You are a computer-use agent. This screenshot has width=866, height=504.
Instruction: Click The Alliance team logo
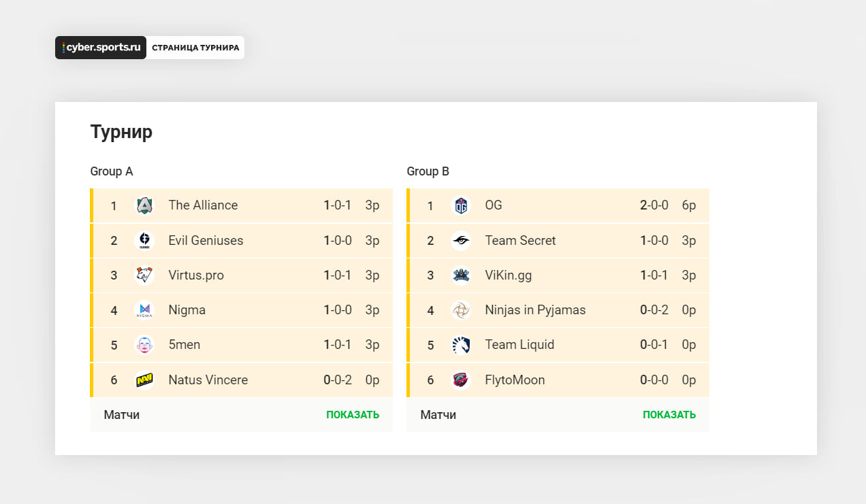[144, 205]
